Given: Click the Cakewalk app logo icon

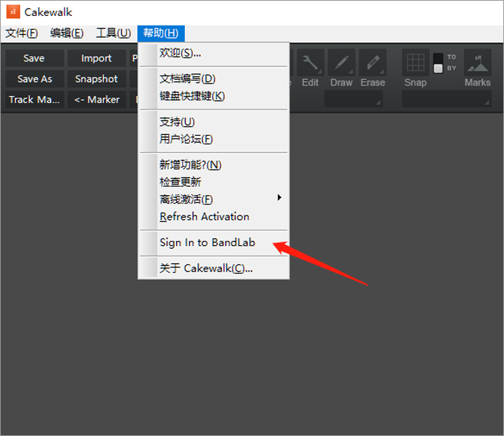Looking at the screenshot, I should click(13, 12).
